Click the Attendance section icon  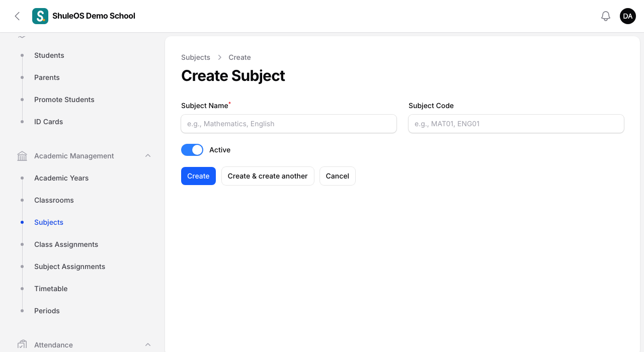tap(22, 345)
